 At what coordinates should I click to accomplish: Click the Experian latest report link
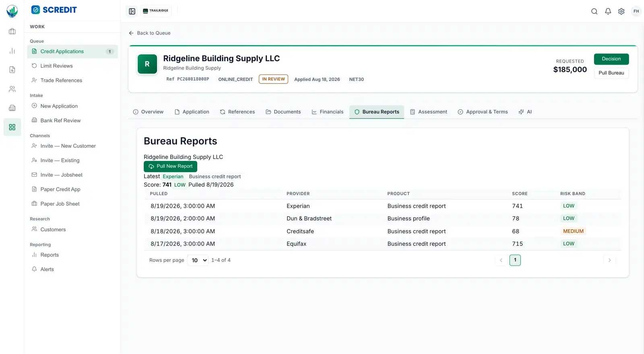pyautogui.click(x=173, y=177)
